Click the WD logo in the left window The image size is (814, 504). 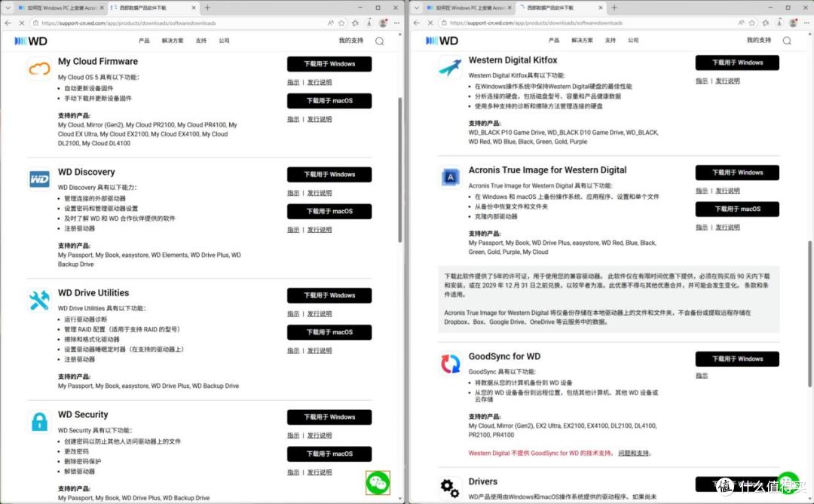pos(31,41)
